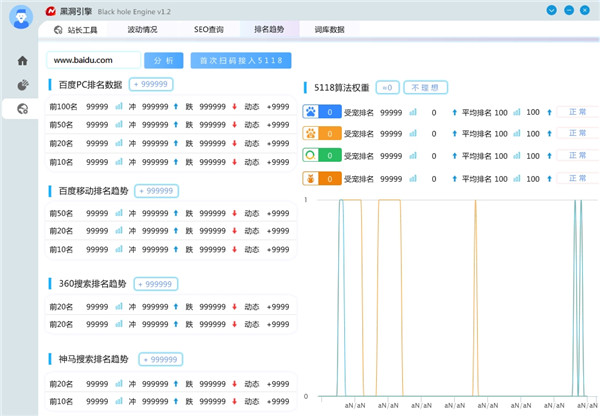Select the globe settings sidebar icon
Image resolution: width=600 pixels, height=416 pixels.
[22, 108]
